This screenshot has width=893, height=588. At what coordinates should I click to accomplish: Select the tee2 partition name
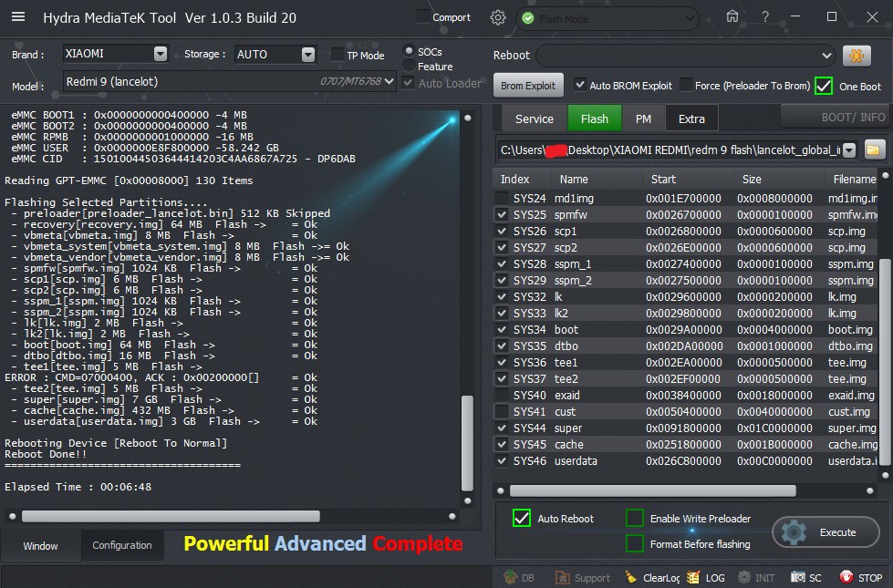[566, 379]
